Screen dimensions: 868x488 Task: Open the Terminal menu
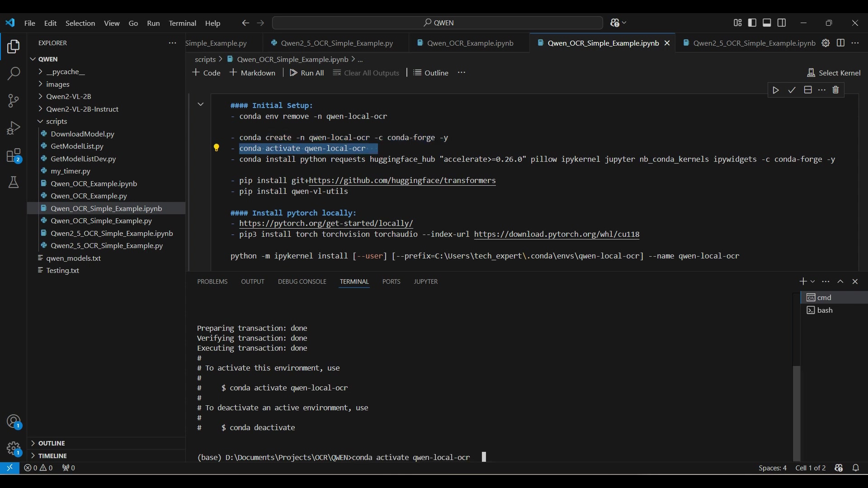[182, 23]
